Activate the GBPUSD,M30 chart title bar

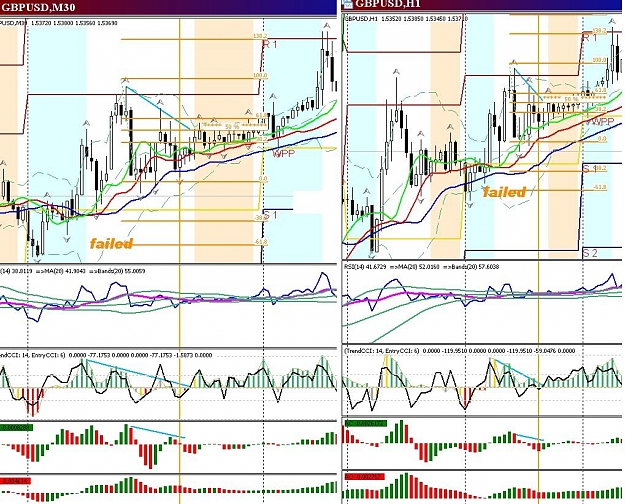coord(168,7)
